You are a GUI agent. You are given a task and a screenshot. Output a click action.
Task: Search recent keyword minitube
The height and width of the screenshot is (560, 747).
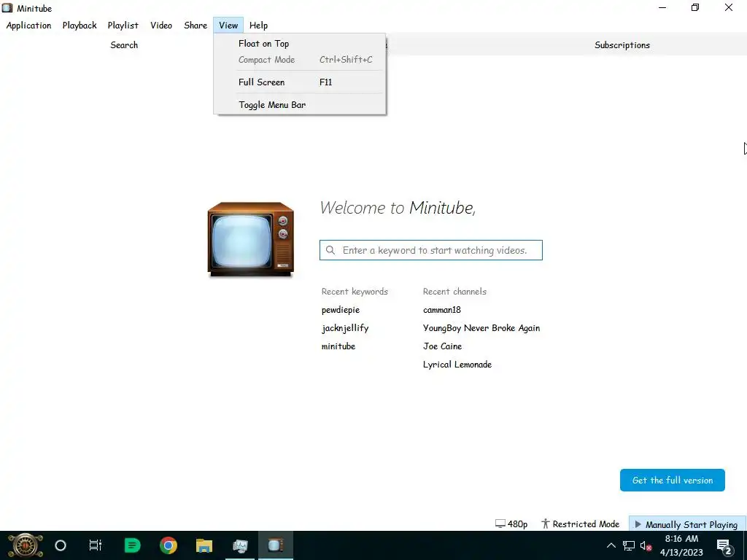tap(338, 346)
